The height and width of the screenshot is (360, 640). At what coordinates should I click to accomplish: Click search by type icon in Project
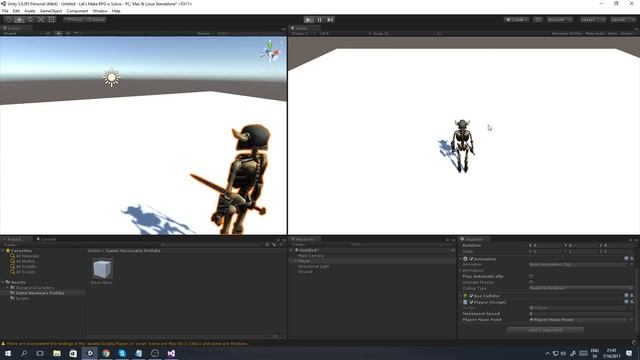(x=268, y=244)
